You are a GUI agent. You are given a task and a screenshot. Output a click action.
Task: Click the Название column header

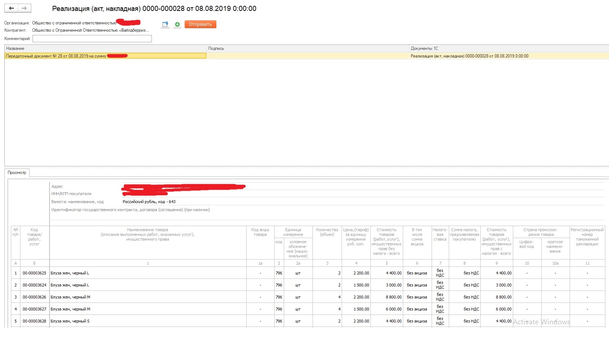(105, 48)
